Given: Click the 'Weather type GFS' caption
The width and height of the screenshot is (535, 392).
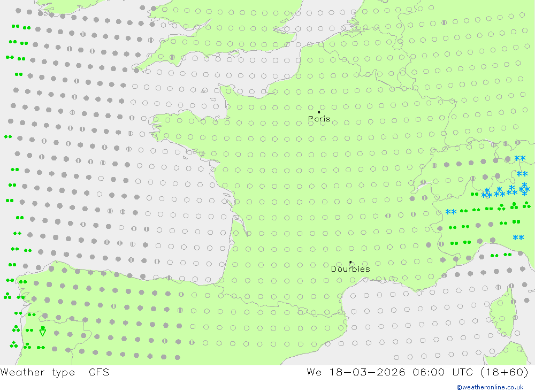Looking at the screenshot, I should (55, 372).
